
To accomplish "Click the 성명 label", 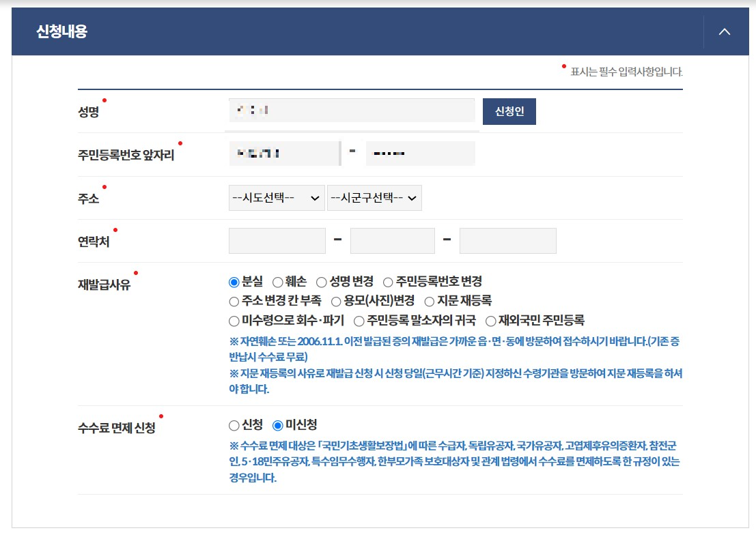I will tap(88, 112).
